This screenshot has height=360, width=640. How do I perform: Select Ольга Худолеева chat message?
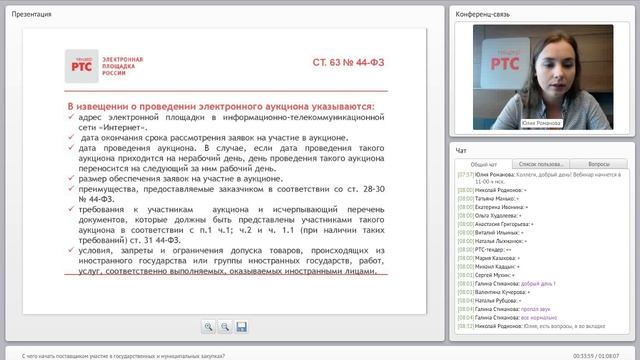(x=489, y=216)
